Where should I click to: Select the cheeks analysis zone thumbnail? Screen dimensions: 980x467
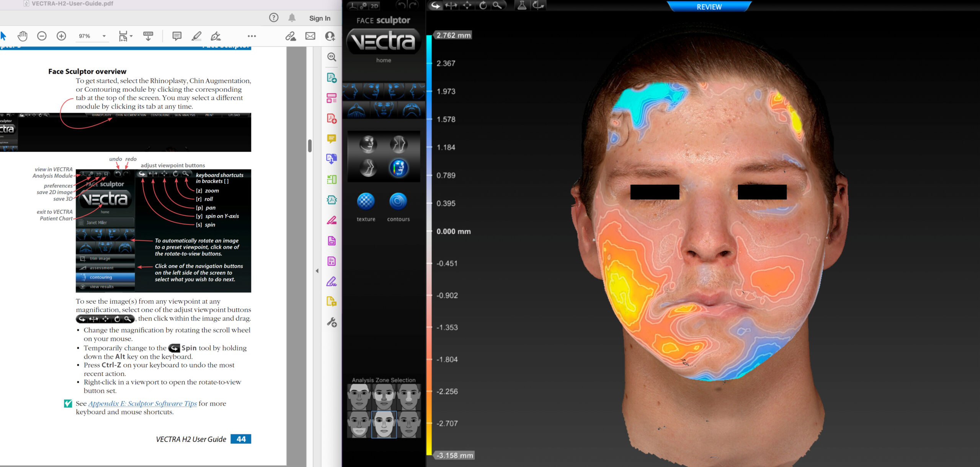384,397
